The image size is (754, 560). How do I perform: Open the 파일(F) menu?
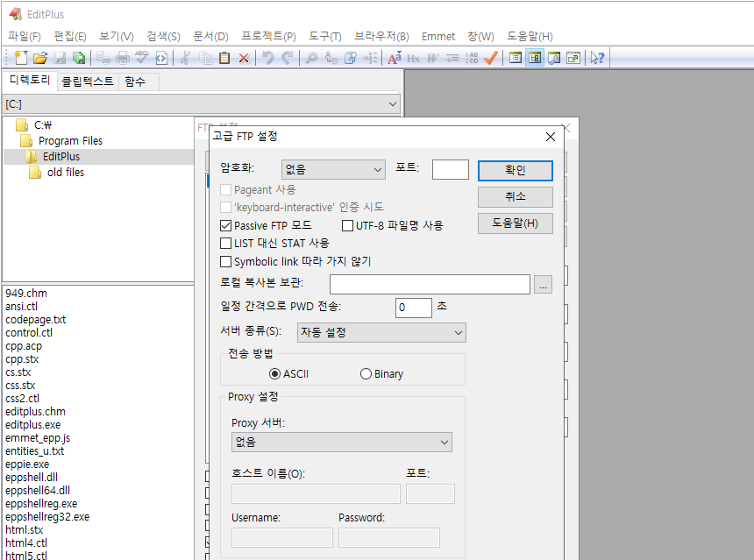pyautogui.click(x=24, y=37)
